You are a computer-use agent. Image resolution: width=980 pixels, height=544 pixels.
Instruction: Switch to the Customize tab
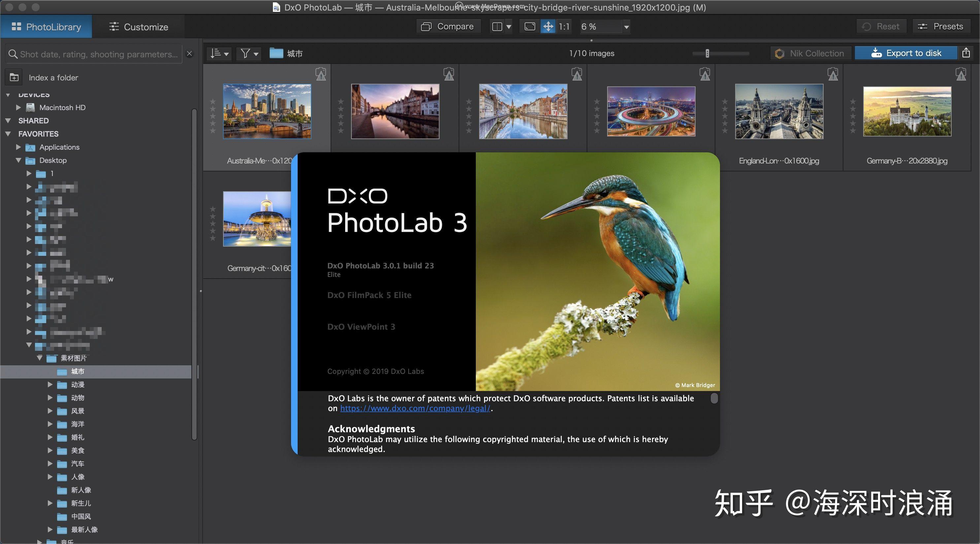point(139,27)
